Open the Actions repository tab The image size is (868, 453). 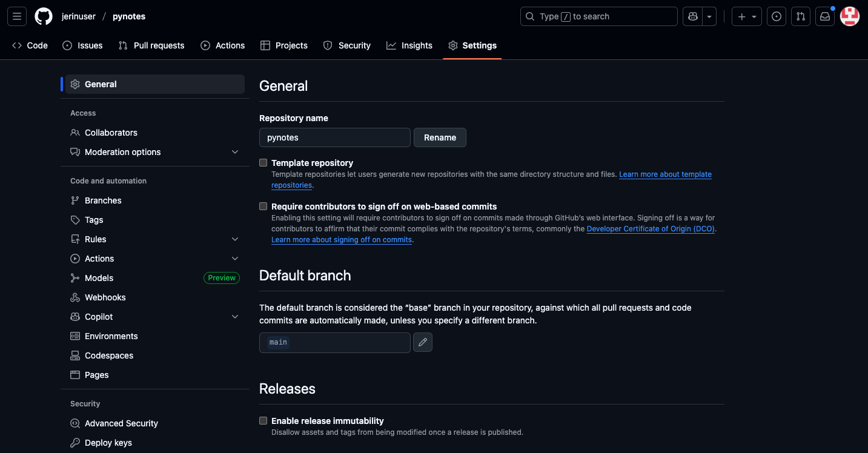tap(223, 45)
